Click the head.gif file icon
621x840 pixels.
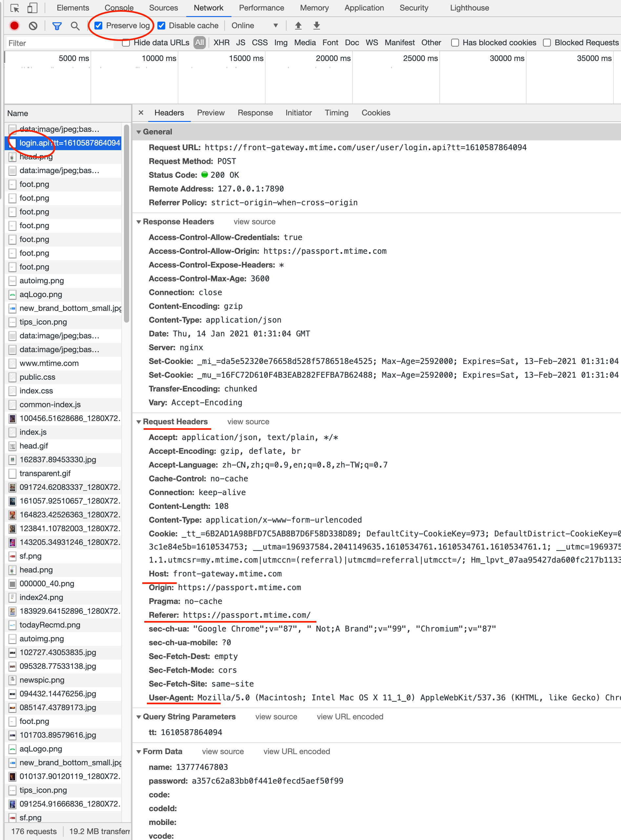point(12,446)
